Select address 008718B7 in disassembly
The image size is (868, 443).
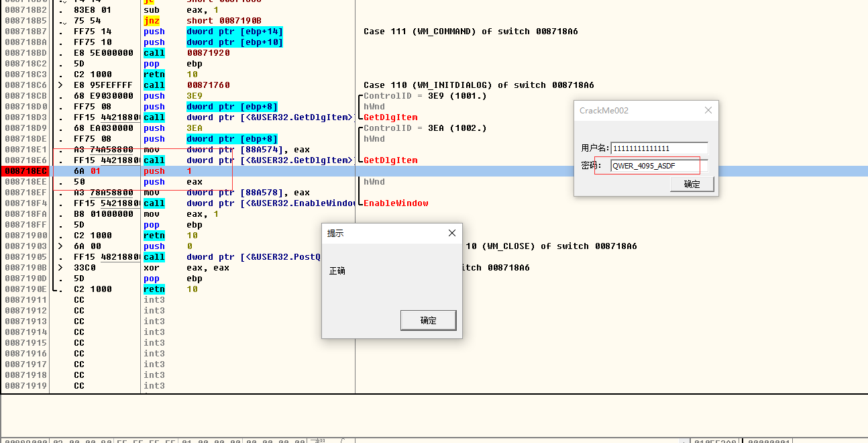[25, 32]
